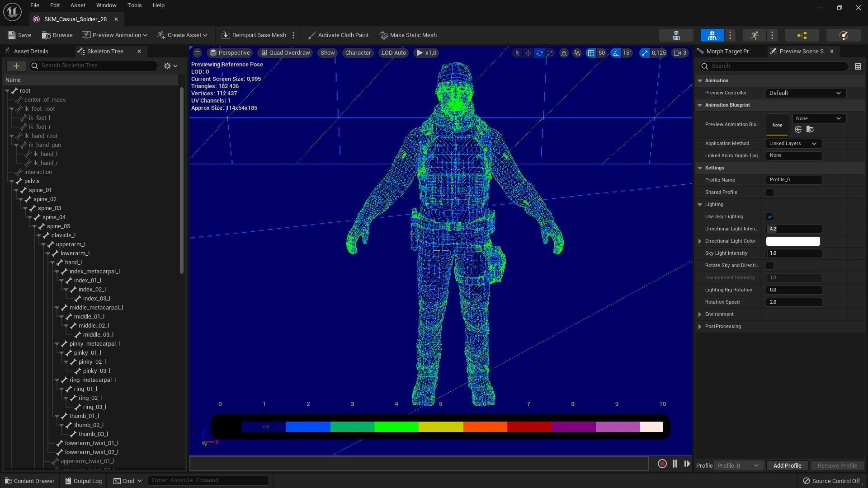868x488 pixels.
Task: Select the translate transform tool
Action: click(x=528, y=53)
